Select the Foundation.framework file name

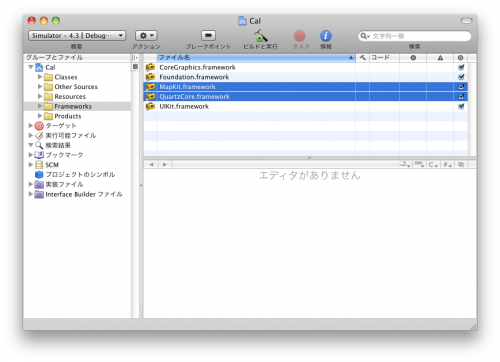194,77
